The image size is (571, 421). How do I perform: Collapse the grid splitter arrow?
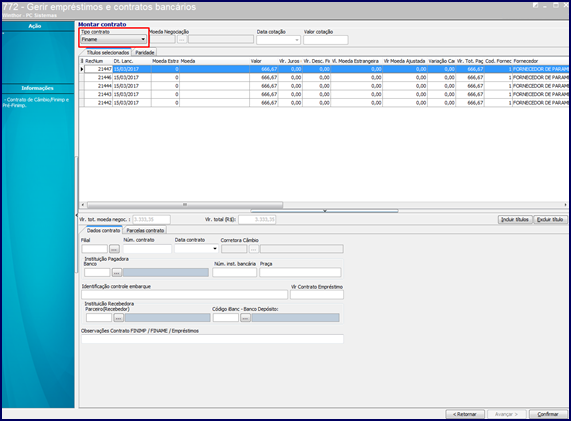[x=324, y=211]
